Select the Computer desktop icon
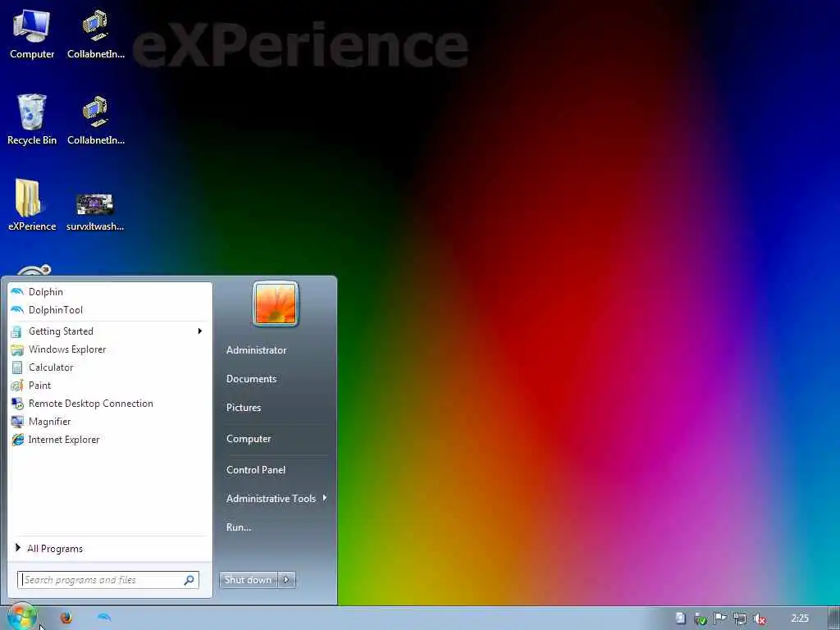840x630 pixels. point(32,34)
